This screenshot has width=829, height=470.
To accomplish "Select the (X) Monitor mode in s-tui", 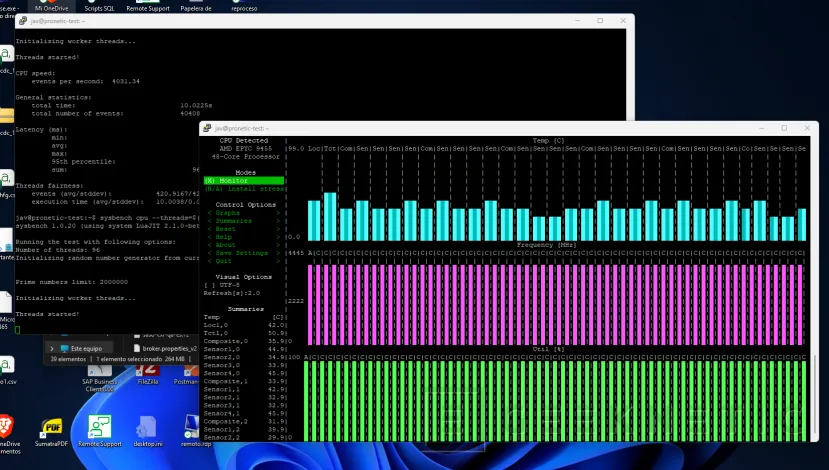I will (244, 181).
